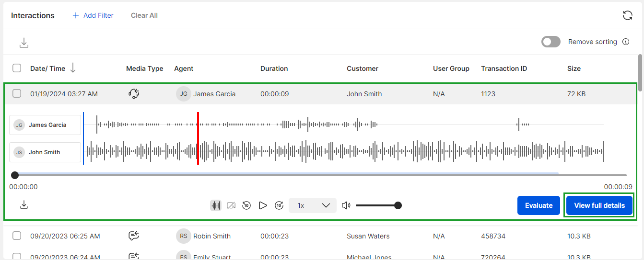Click the JG avatar in the agent column
644x260 pixels.
183,94
